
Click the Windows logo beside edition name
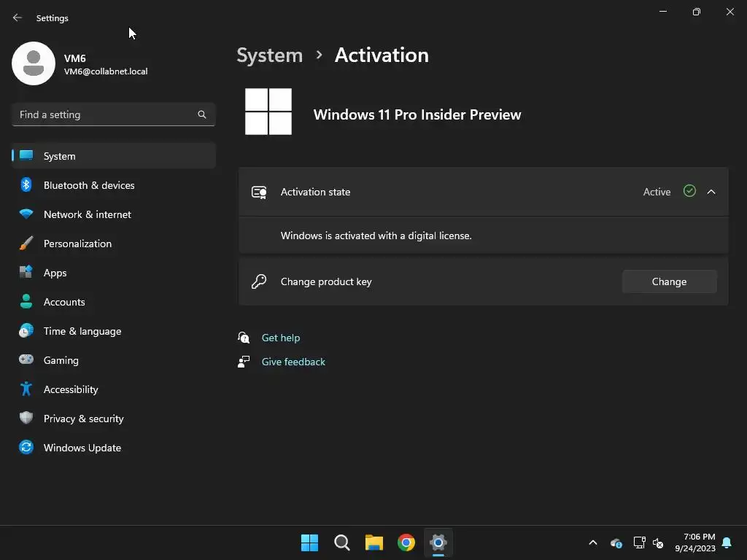coord(268,112)
